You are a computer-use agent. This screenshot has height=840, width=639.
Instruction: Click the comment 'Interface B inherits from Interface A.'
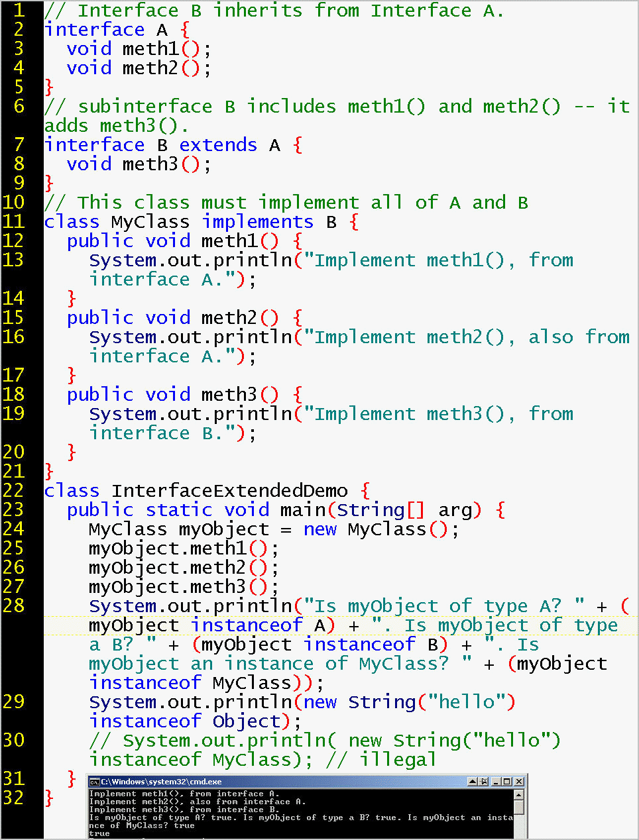[x=274, y=11]
